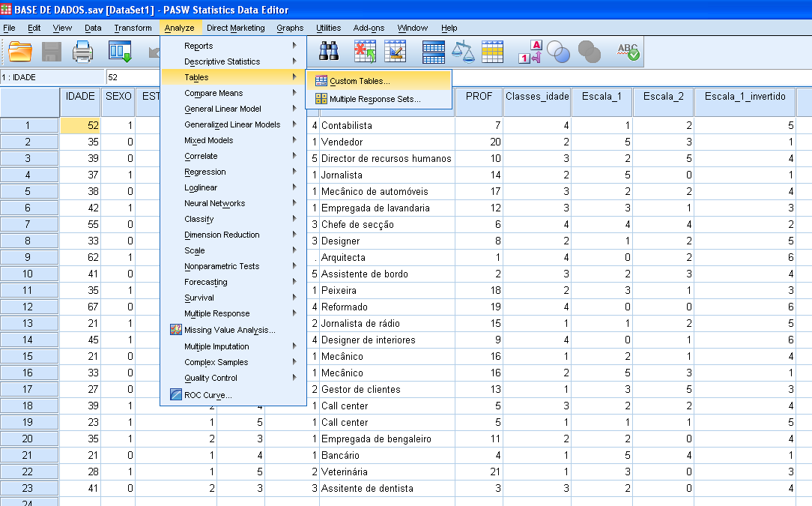Select the Use Variable Sets icon
This screenshot has height=506, width=812.
point(558,52)
